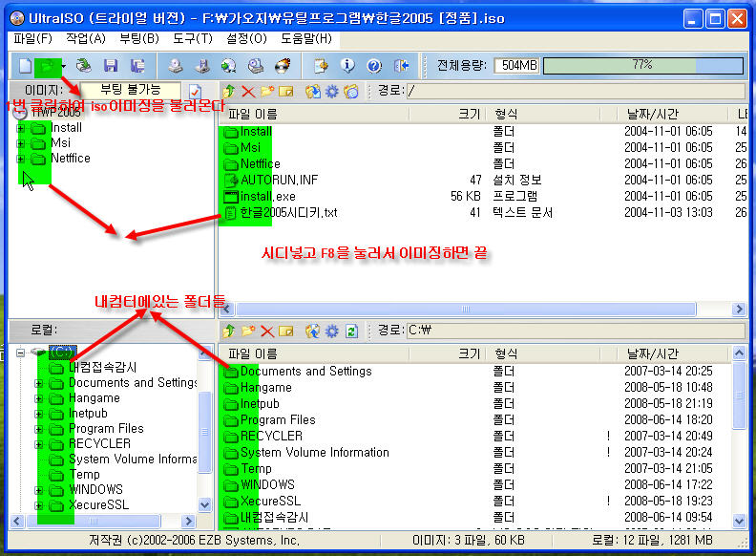Toggle the bootable image checkmark icon

point(196,91)
